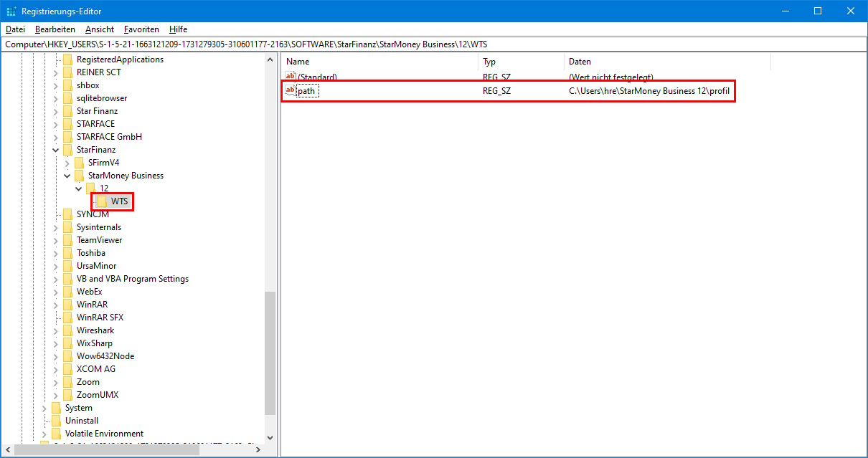Select the Uninstall folder icon
The image size is (868, 458).
coord(57,421)
